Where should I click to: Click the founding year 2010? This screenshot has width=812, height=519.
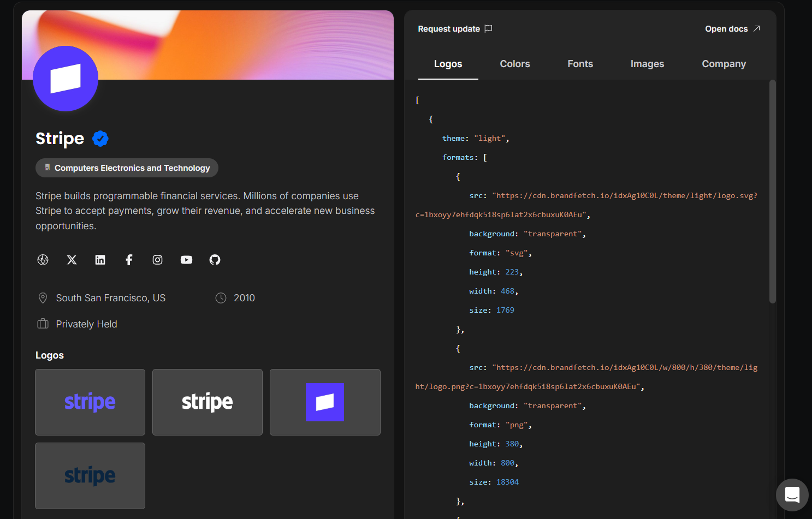tap(244, 298)
